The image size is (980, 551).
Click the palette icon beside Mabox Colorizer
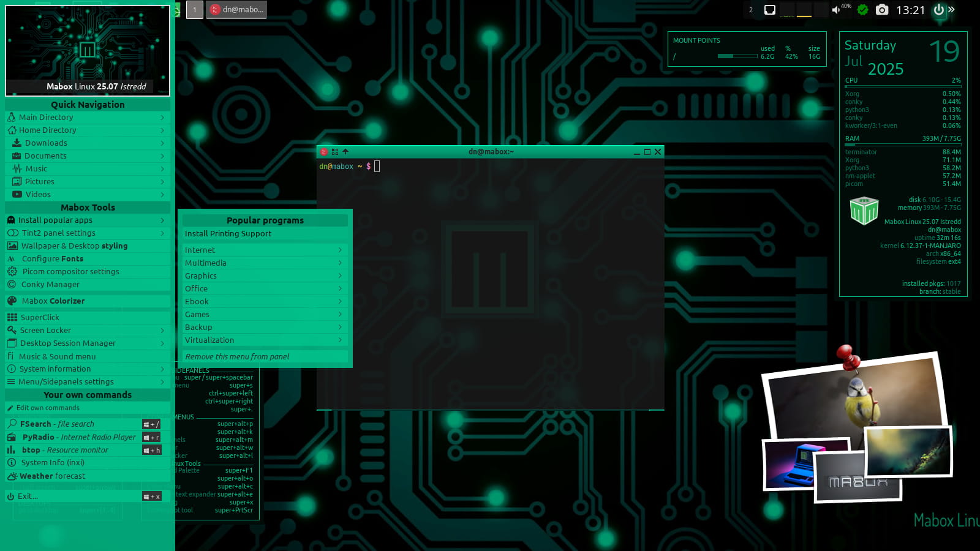click(x=12, y=301)
